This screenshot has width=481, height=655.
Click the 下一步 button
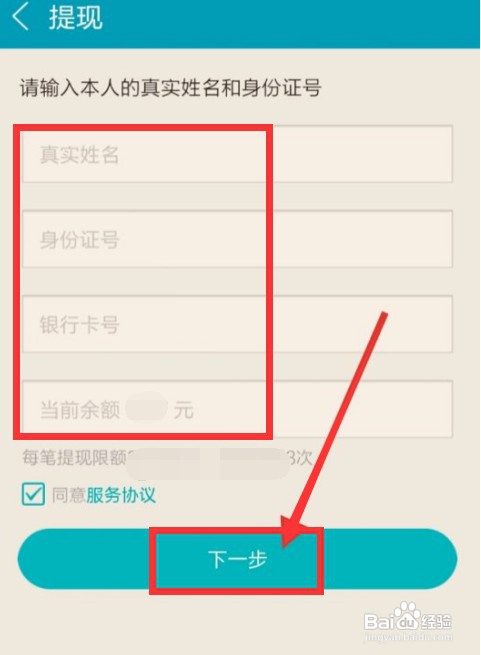point(237,559)
